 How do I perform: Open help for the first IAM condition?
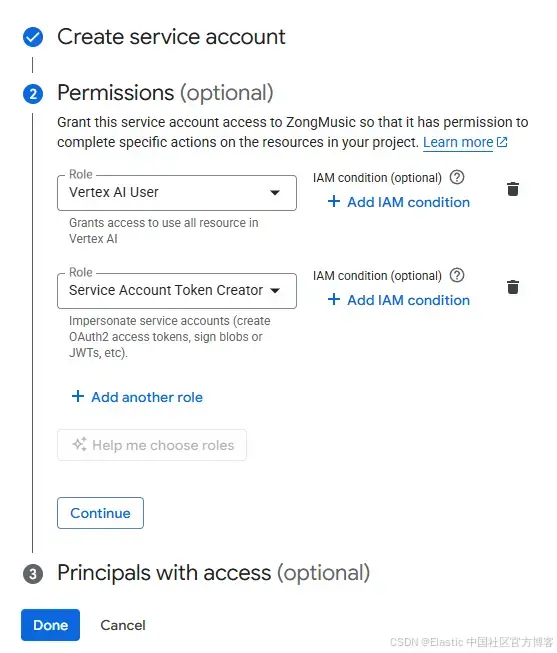(457, 177)
